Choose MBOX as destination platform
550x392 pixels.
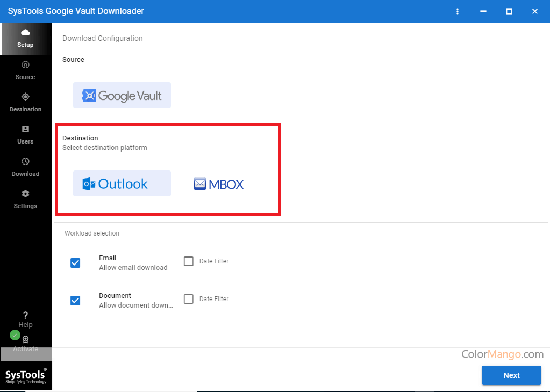tap(219, 184)
